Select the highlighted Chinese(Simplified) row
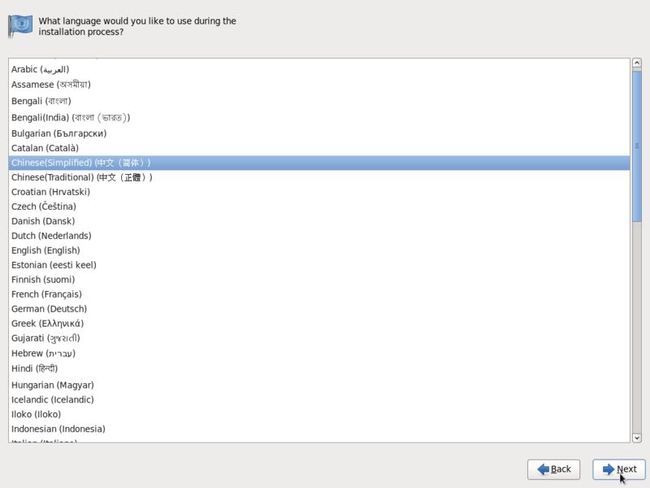Screen dimensions: 650x488 point(319,163)
